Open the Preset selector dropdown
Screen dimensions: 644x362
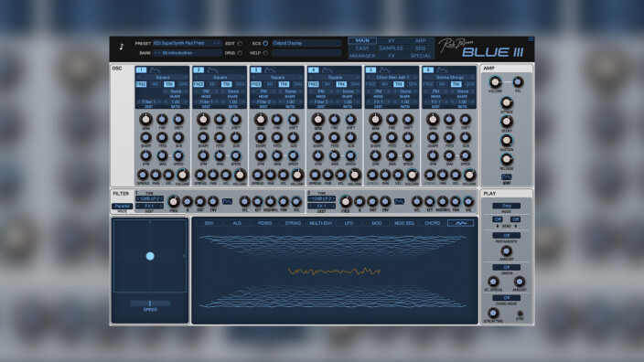pyautogui.click(x=187, y=43)
